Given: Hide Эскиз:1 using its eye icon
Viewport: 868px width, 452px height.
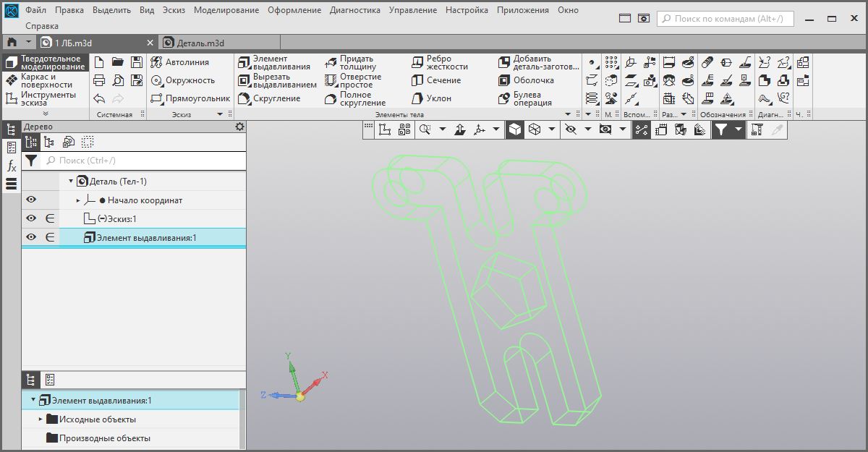Looking at the screenshot, I should coord(31,218).
